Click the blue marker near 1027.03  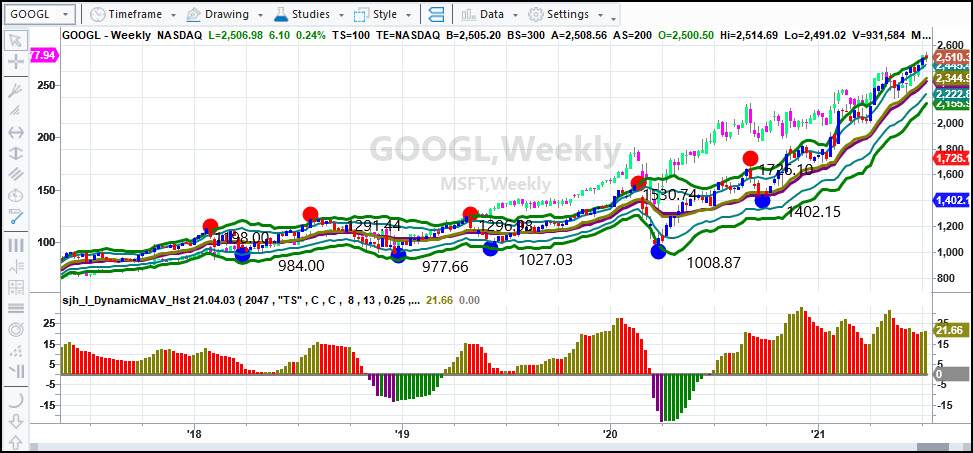click(490, 248)
